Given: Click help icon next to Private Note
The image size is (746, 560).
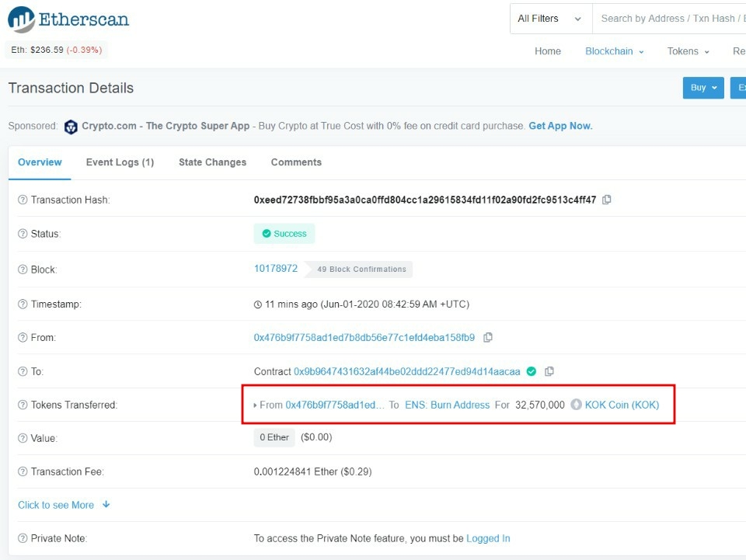Looking at the screenshot, I should (x=23, y=538).
